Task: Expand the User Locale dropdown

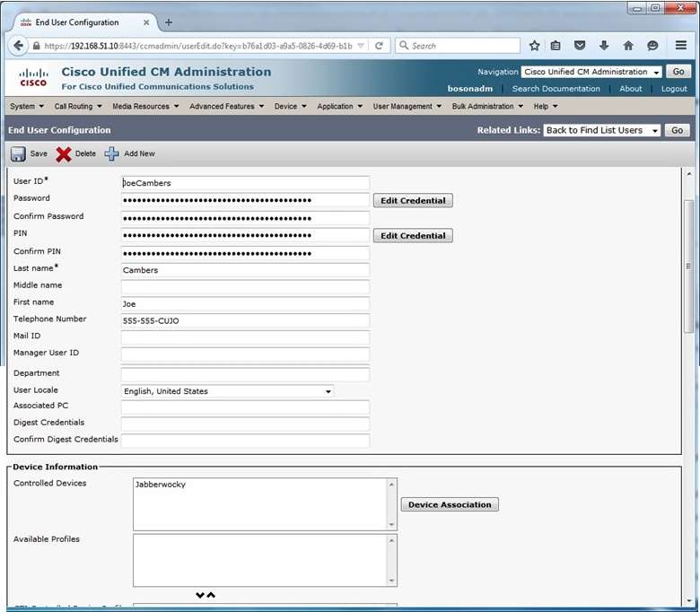Action: pyautogui.click(x=227, y=391)
